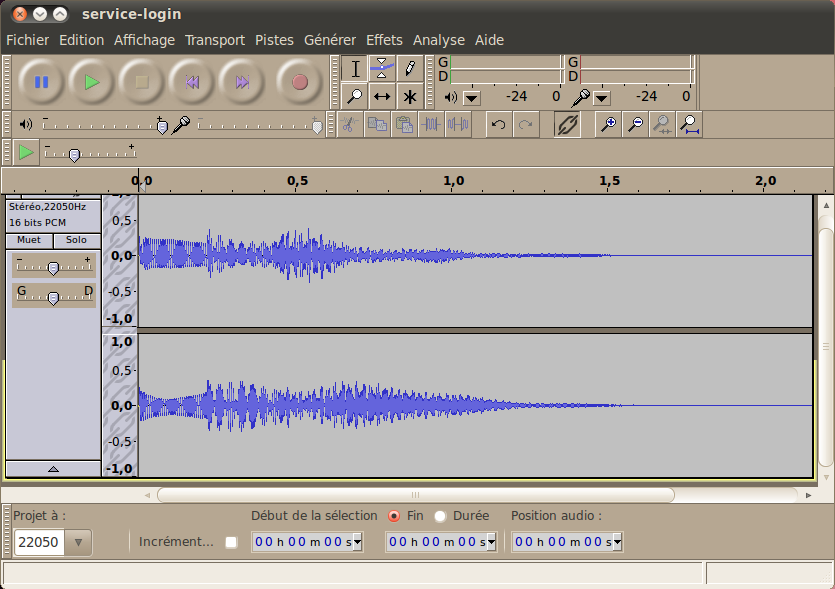The width and height of the screenshot is (835, 589).
Task: Select the Fin radio button
Action: pyautogui.click(x=393, y=516)
